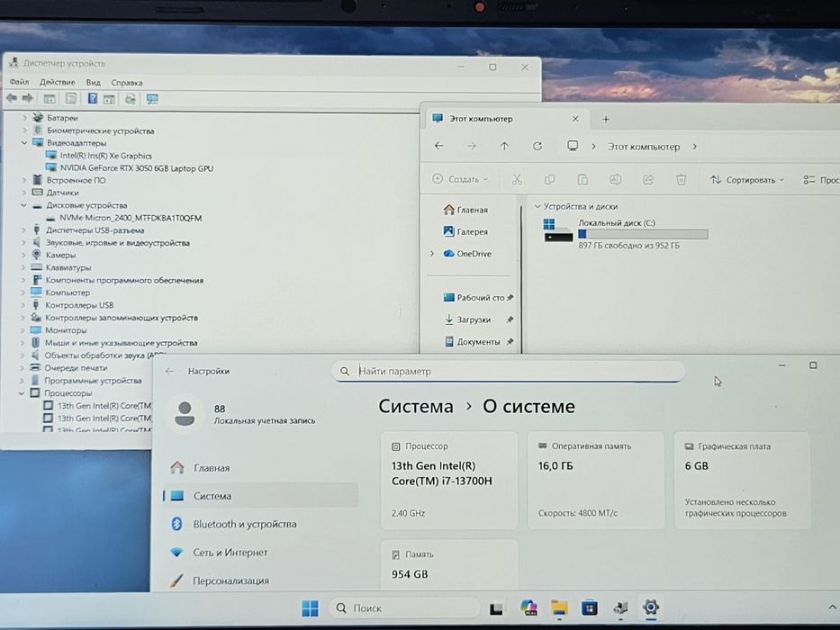The width and height of the screenshot is (840, 630).
Task: Select NVMe Micron_2400 disk drive entry
Action: [x=131, y=218]
